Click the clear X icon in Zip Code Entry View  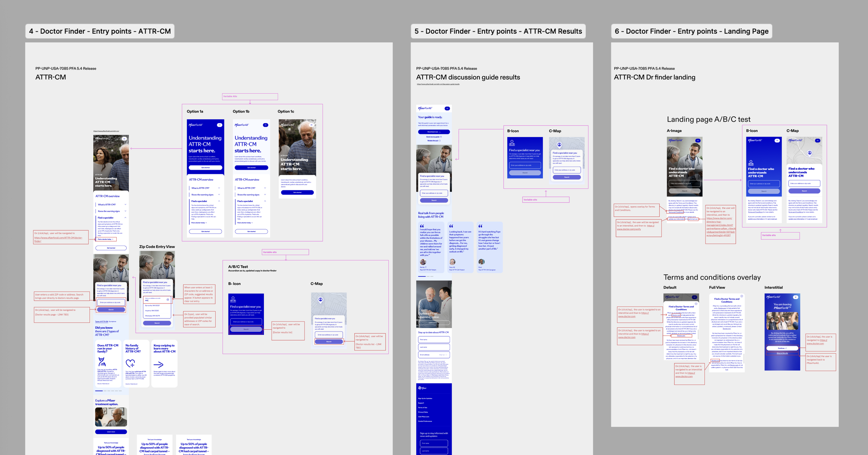coord(168,299)
